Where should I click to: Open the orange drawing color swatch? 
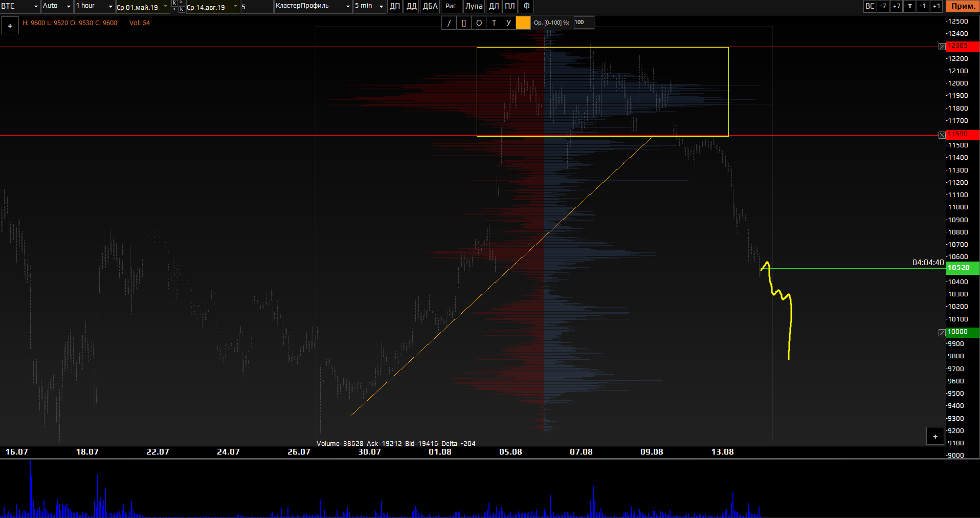tap(523, 23)
